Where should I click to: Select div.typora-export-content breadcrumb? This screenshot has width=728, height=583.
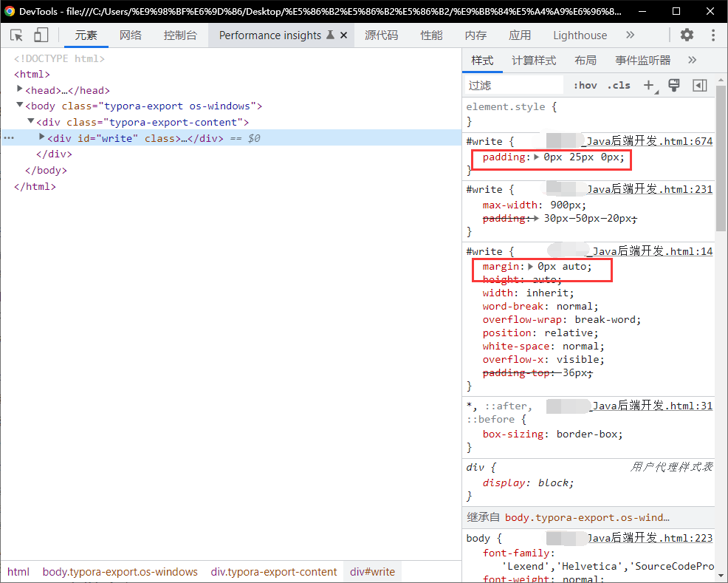pos(273,572)
